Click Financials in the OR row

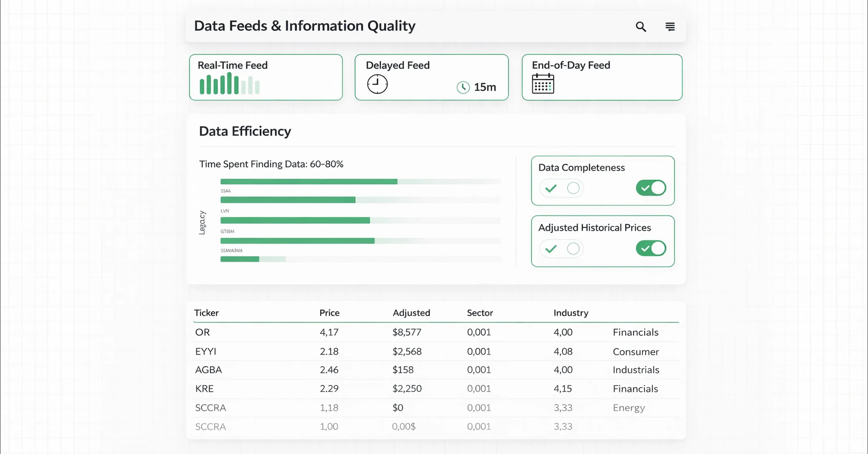point(635,333)
